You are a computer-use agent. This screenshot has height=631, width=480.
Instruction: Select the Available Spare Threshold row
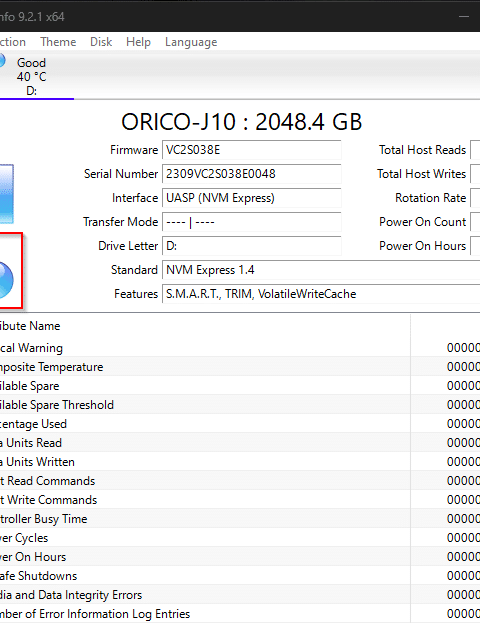[240, 405]
